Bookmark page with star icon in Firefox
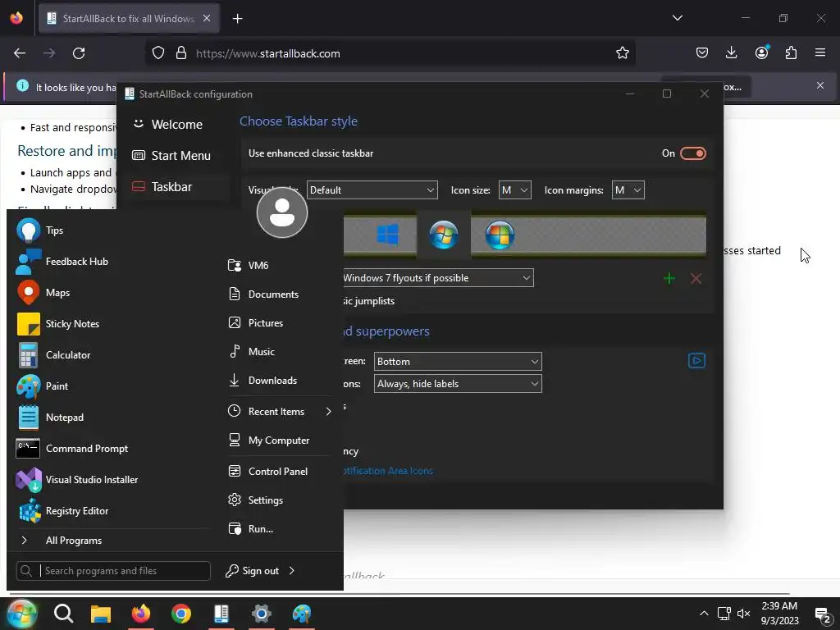Screen dimensions: 840x630 tap(622, 53)
